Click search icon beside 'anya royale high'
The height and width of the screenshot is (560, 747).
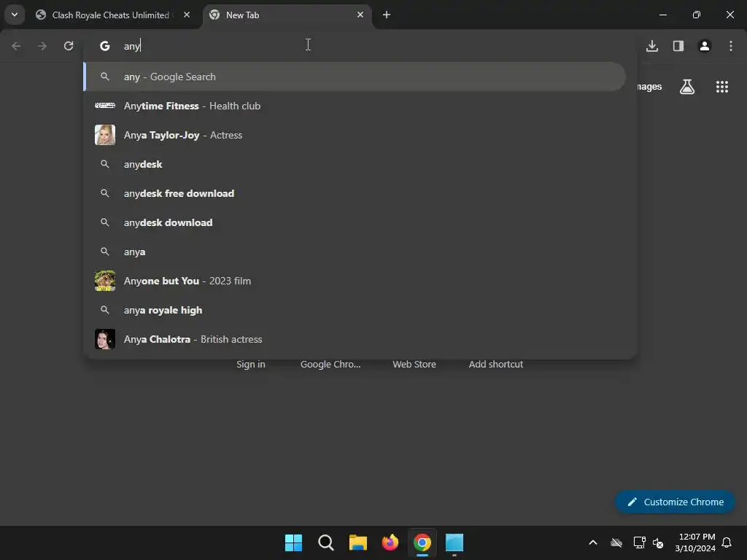[x=105, y=310]
